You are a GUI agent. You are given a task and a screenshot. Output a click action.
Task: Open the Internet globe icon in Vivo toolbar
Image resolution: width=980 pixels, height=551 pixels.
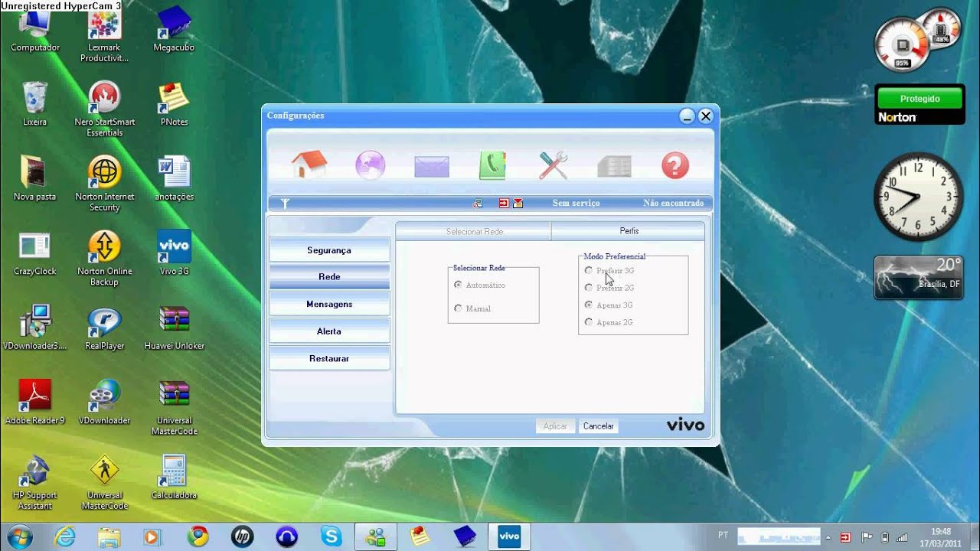pyautogui.click(x=371, y=165)
